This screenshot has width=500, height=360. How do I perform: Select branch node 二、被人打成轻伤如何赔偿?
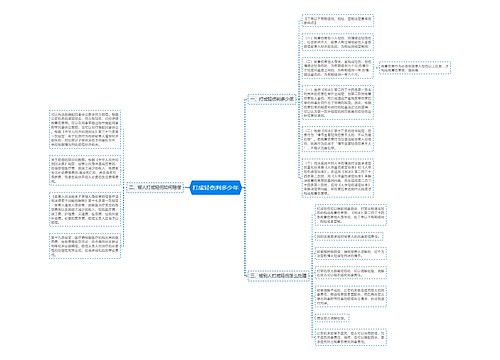[x=156, y=188]
